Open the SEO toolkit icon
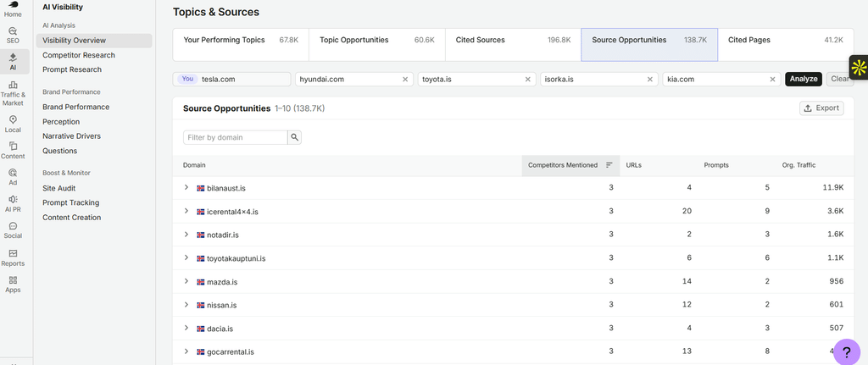The image size is (868, 365). pos(13,36)
